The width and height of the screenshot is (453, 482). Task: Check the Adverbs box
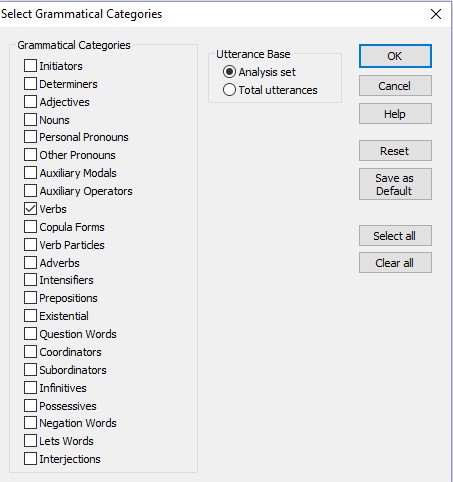pyautogui.click(x=30, y=263)
